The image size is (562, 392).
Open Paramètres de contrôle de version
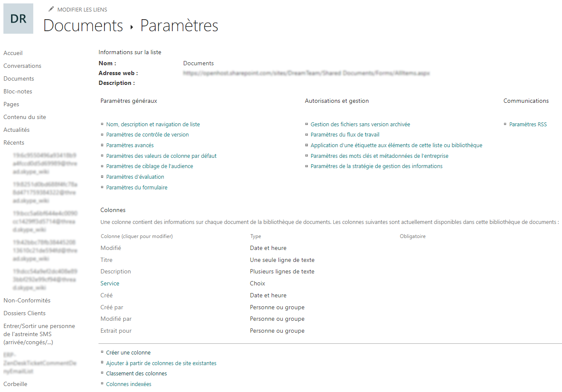148,134
